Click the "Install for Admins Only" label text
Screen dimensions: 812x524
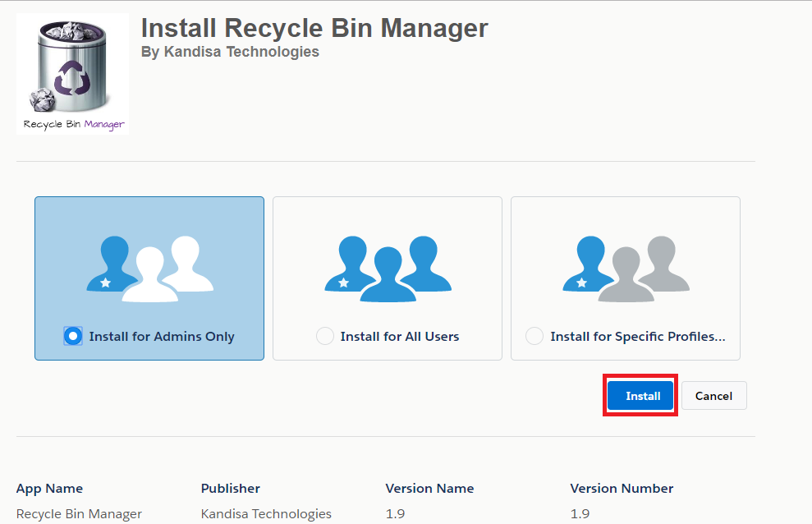162,337
